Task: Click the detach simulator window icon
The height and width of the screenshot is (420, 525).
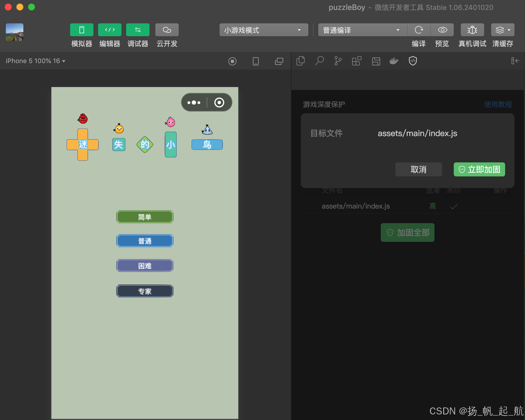Action: click(x=279, y=61)
